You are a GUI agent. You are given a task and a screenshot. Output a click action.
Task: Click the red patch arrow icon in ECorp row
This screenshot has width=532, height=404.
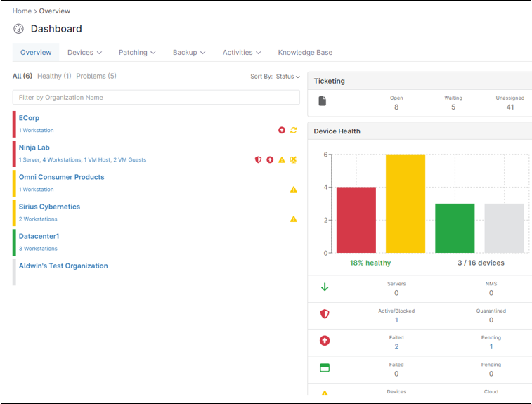click(x=282, y=131)
